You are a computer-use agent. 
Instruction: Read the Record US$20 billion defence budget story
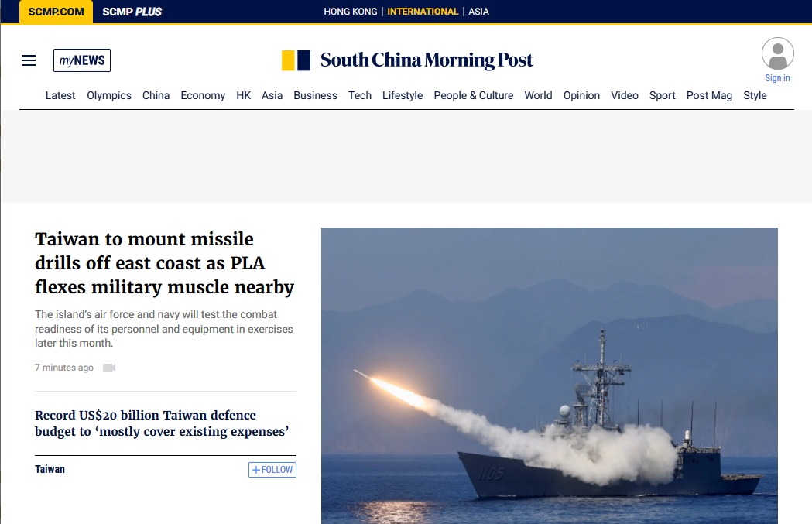tap(162, 423)
